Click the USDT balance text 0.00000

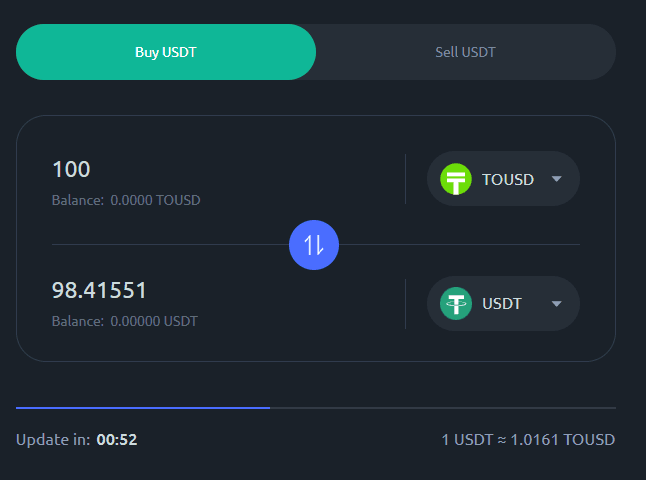pyautogui.click(x=154, y=322)
